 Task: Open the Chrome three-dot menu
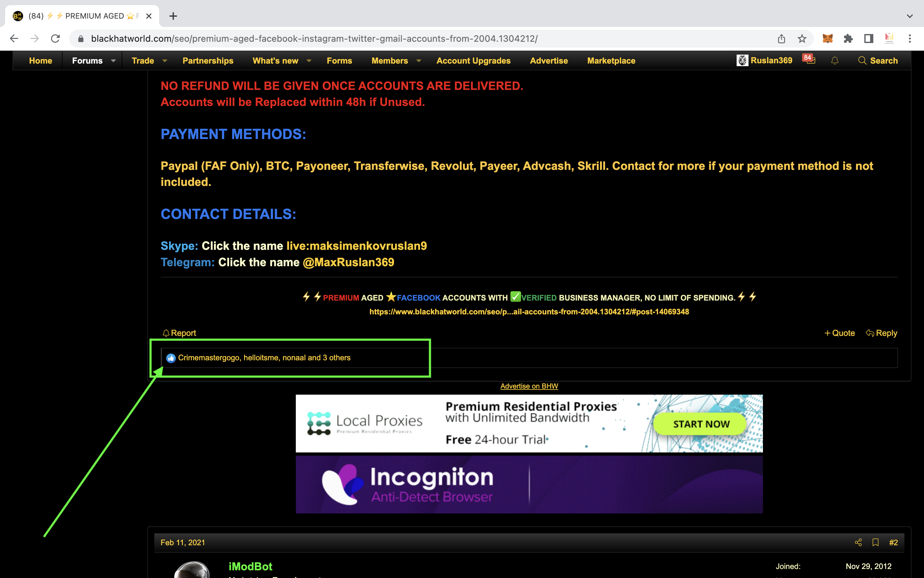click(x=910, y=39)
